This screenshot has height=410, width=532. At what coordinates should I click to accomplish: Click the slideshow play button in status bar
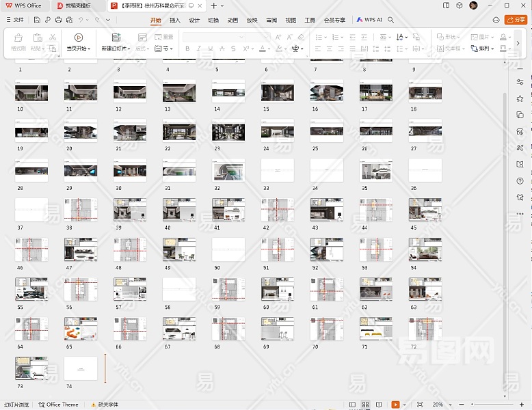coord(395,405)
